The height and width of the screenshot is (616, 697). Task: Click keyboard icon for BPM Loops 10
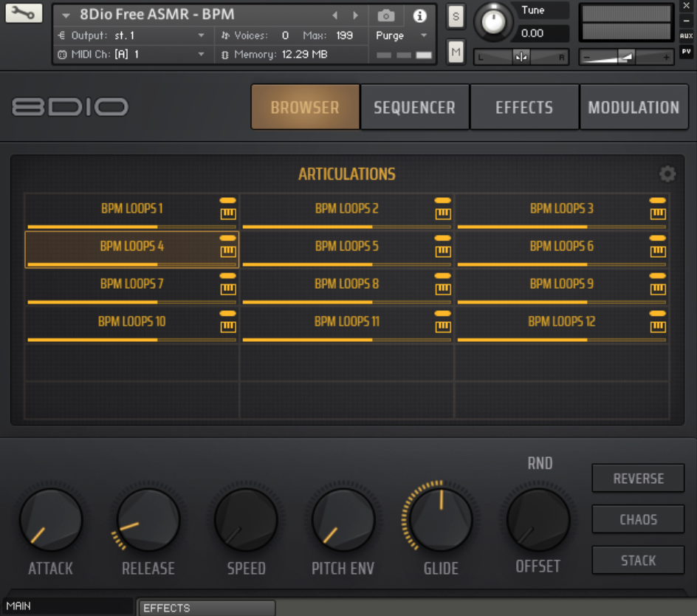click(x=228, y=327)
